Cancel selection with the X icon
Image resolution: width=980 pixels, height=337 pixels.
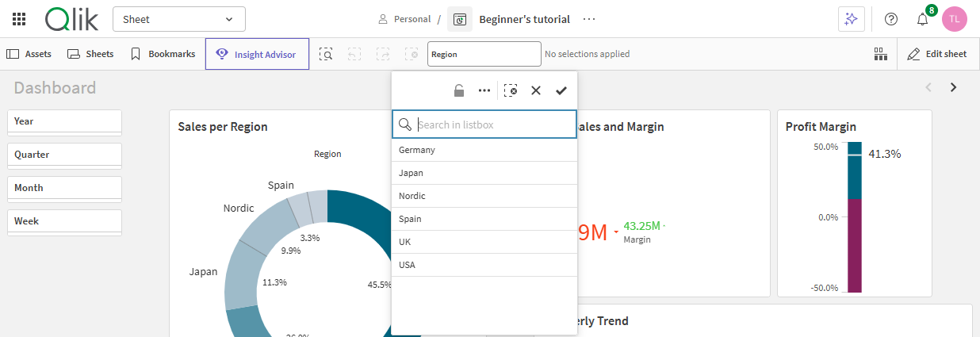tap(536, 90)
